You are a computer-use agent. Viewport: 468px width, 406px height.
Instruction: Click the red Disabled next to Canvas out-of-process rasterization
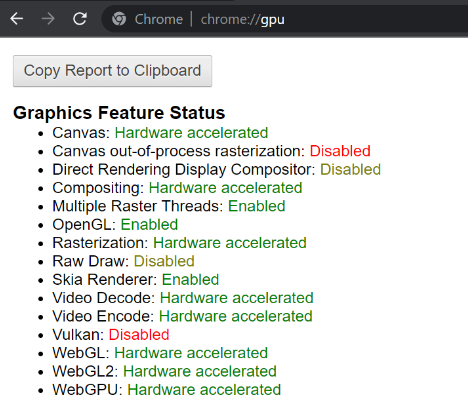(340, 151)
